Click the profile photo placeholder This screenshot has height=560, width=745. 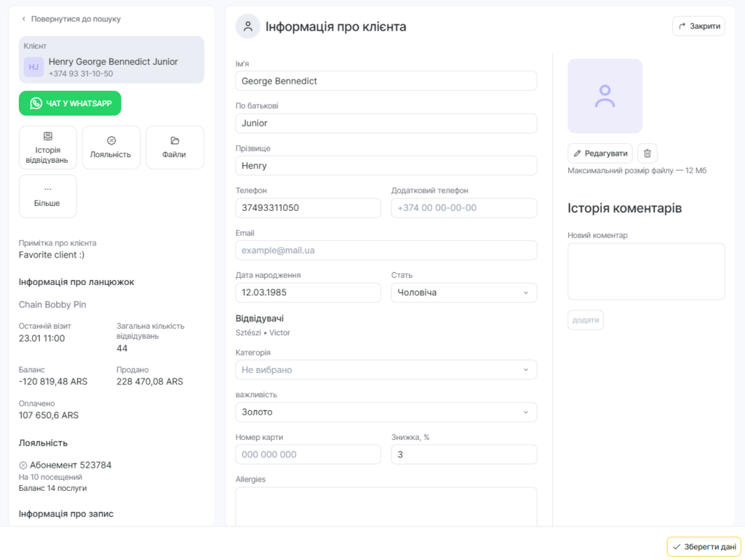pos(605,96)
